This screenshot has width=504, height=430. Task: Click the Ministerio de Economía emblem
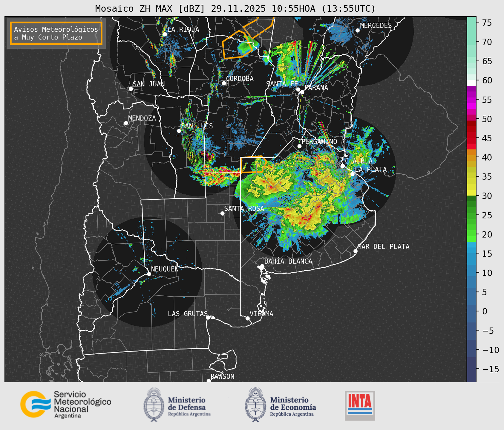click(256, 405)
